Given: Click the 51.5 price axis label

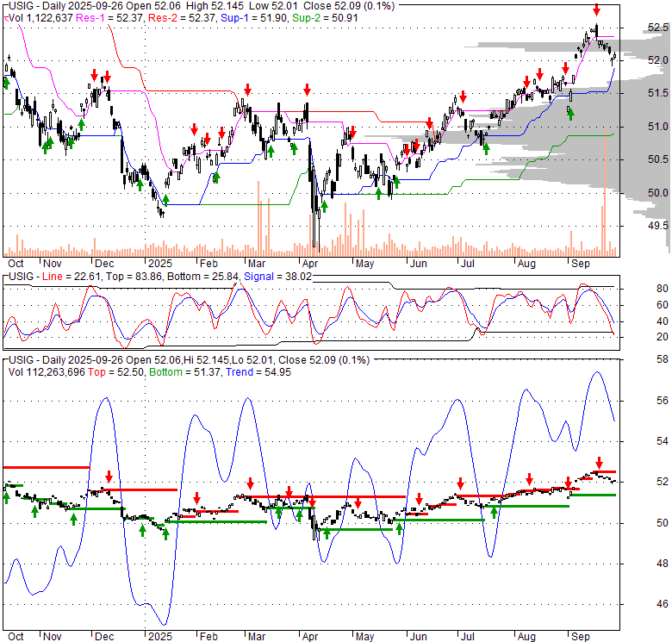Looking at the screenshot, I should (x=657, y=93).
